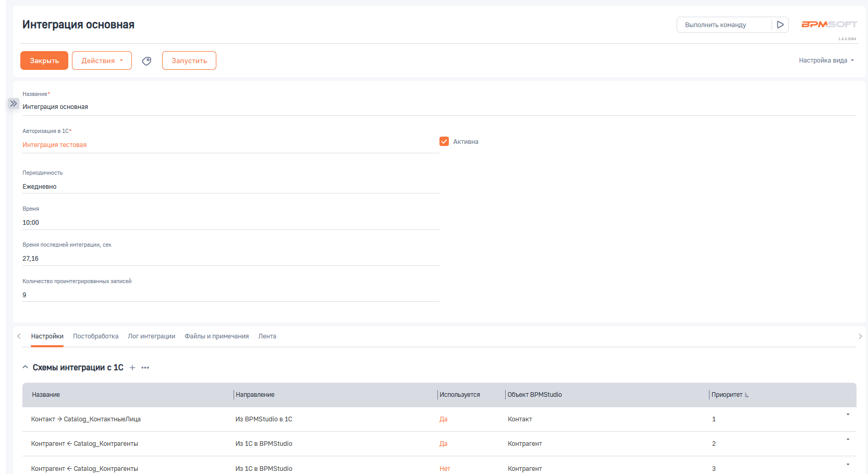Click the tag icon next to Actions
Viewport: 868px width, 474px height.
tap(147, 61)
